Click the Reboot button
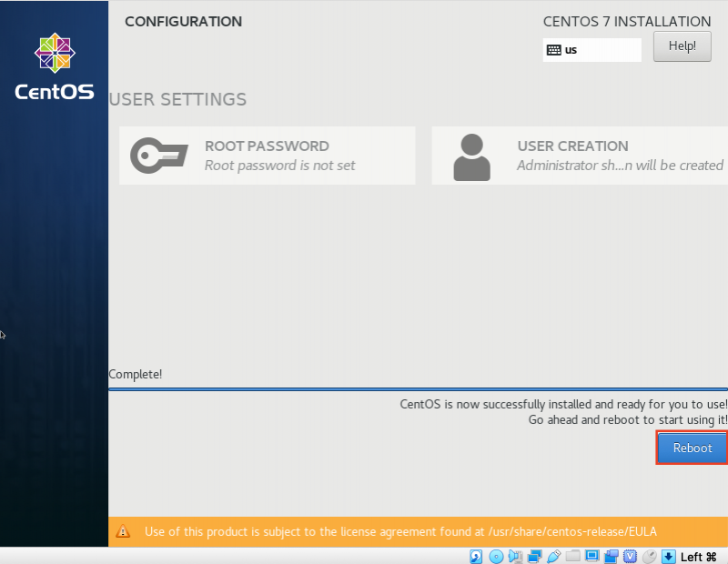This screenshot has height=564, width=728. tap(692, 448)
